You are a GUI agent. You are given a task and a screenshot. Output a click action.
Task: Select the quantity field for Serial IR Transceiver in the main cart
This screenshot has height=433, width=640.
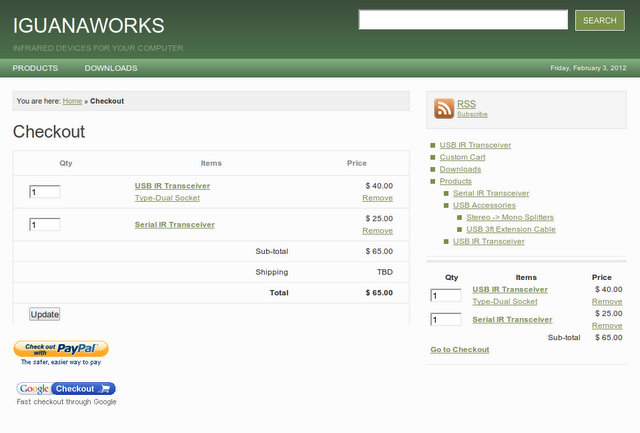click(45, 224)
